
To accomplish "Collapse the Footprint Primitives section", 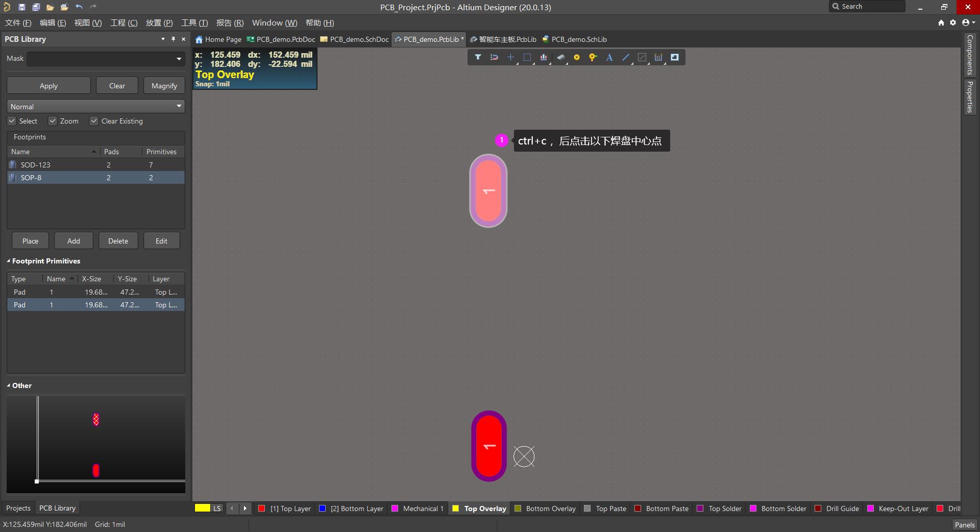I will (8, 261).
